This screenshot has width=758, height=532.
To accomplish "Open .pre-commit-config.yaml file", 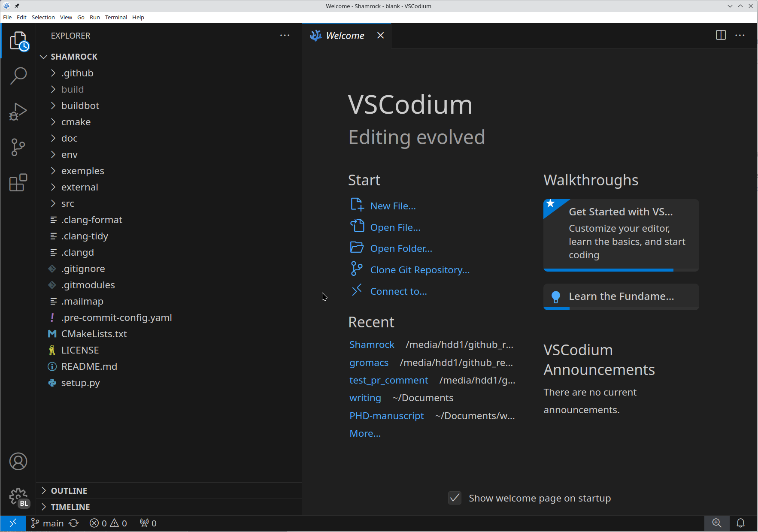I will point(169,317).
